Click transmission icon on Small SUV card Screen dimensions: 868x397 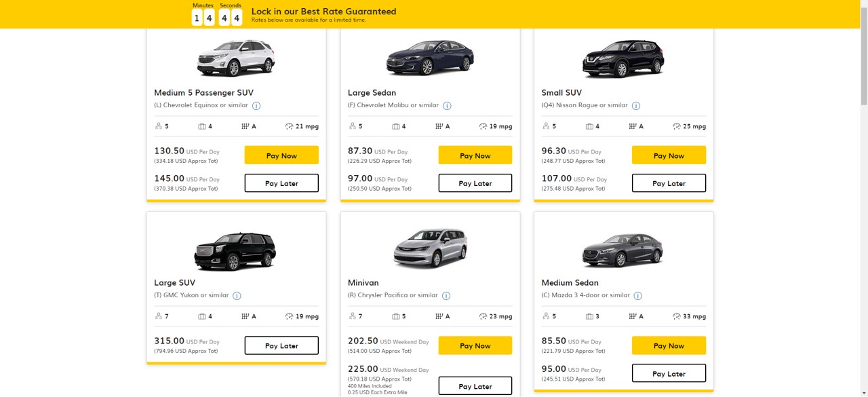click(x=633, y=126)
